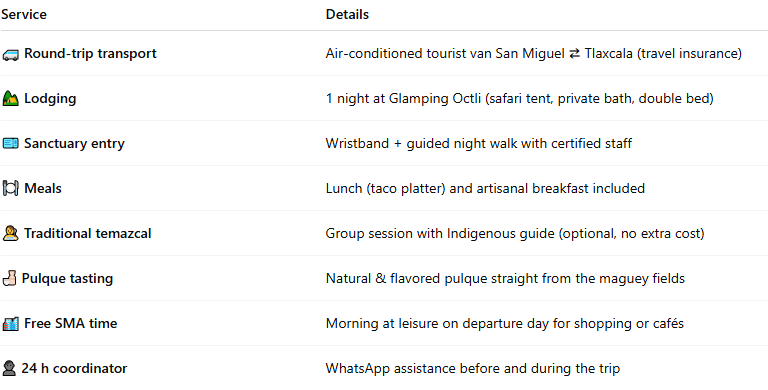Select the Pulque tasting label

(x=67, y=279)
